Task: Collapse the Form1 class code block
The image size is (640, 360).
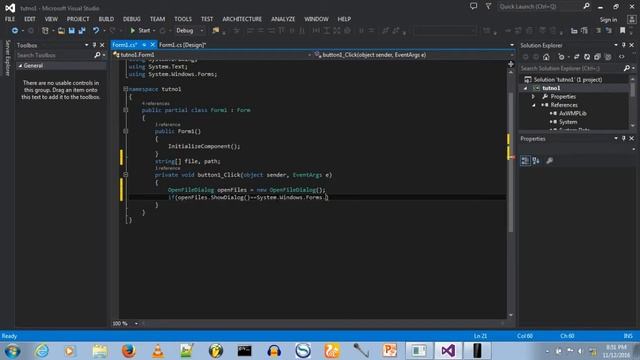Action: tap(126, 110)
